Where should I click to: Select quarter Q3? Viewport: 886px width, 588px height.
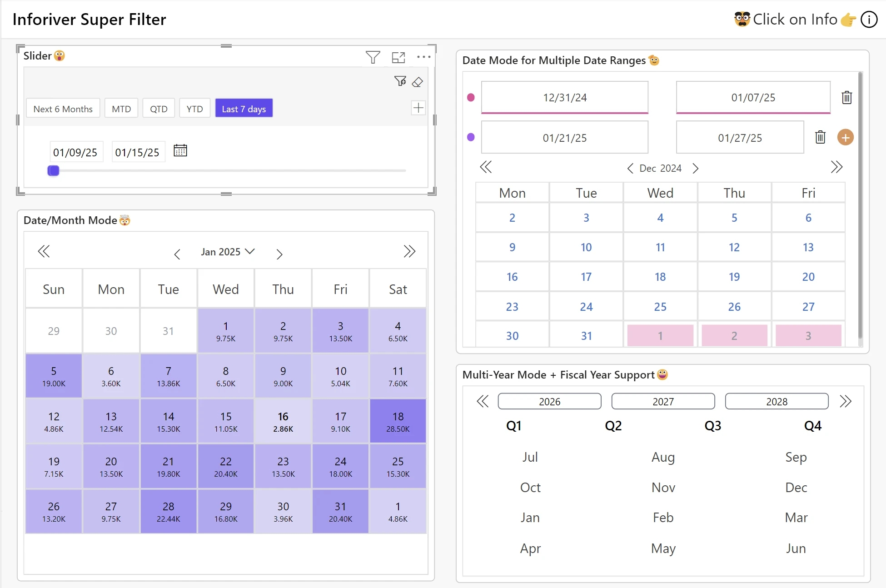tap(713, 426)
